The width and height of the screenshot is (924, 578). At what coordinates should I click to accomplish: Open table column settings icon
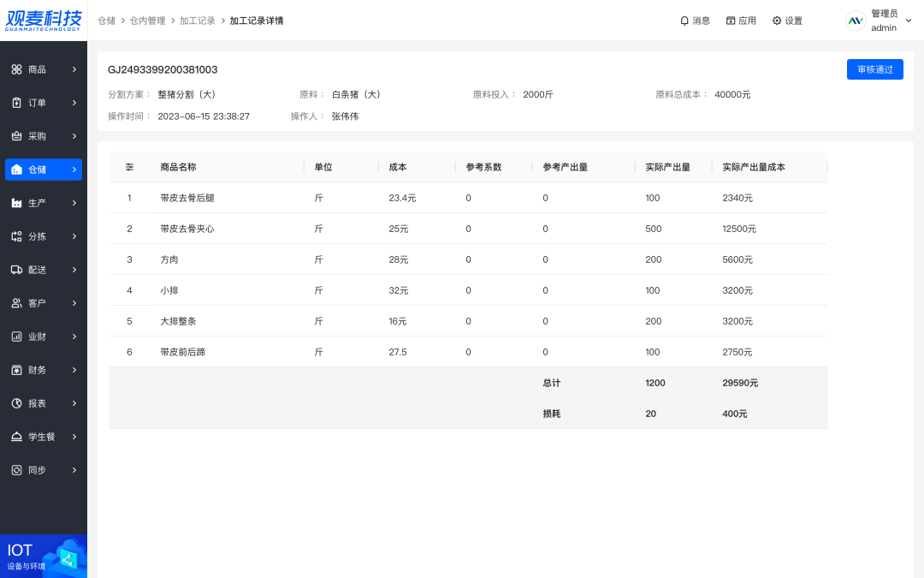point(129,167)
